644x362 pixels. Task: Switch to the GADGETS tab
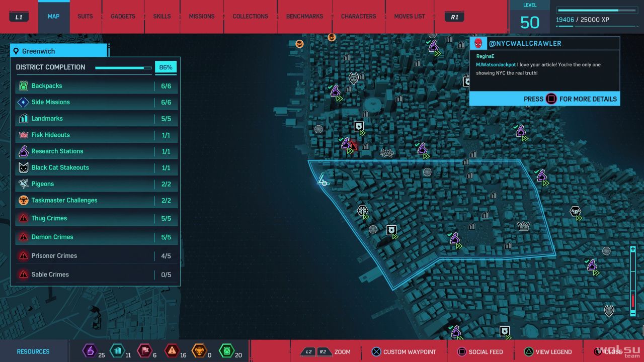123,17
